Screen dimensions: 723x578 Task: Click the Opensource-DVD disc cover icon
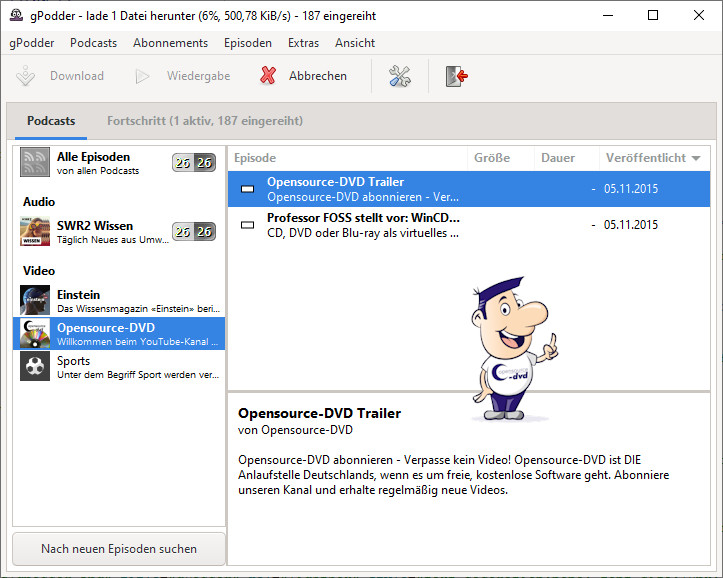[x=35, y=333]
